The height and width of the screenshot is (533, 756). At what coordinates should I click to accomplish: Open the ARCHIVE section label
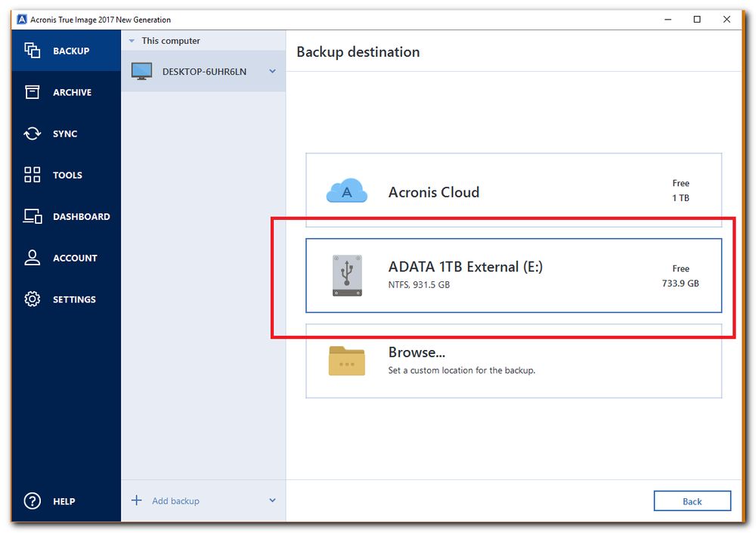tap(72, 92)
